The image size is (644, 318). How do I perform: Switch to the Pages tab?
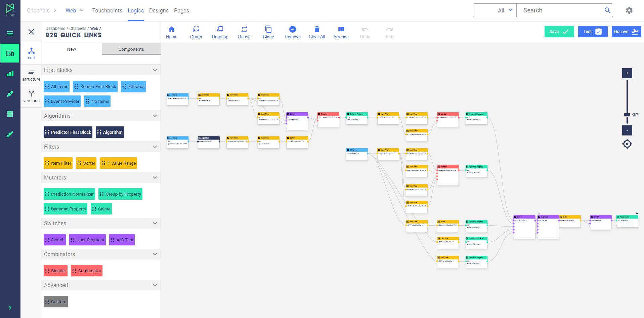tap(181, 10)
